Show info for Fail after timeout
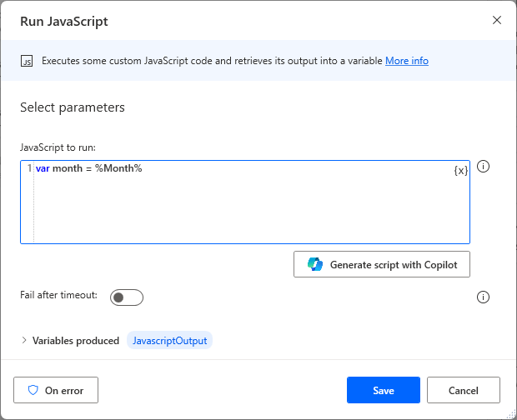Viewport: 517px width, 420px height. click(483, 297)
